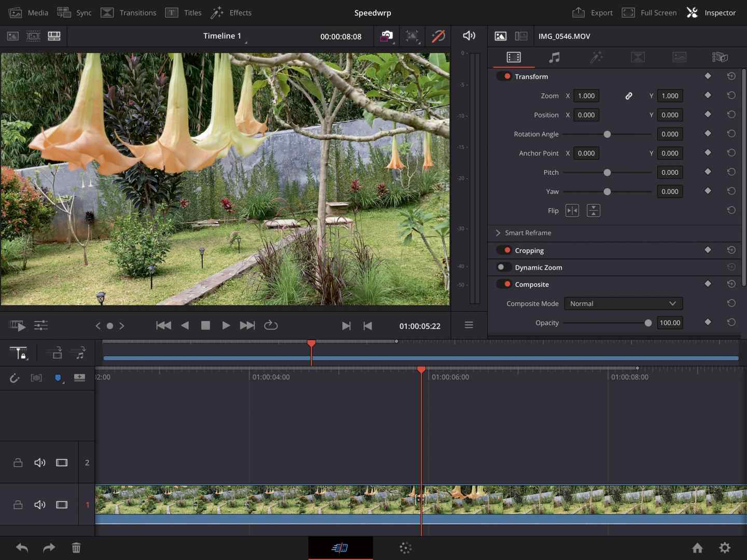This screenshot has width=747, height=560.
Task: Expand the Smart Reframe section
Action: pyautogui.click(x=498, y=233)
